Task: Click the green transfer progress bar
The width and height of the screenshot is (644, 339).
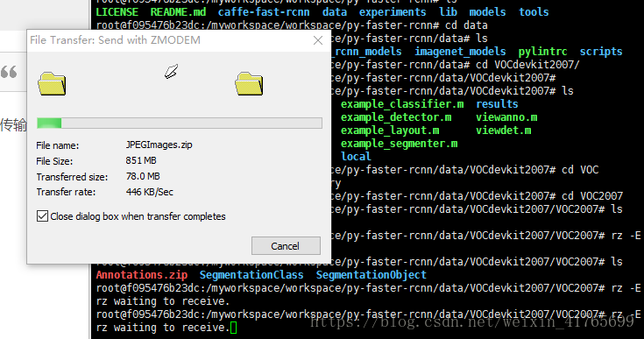Action: (x=179, y=123)
